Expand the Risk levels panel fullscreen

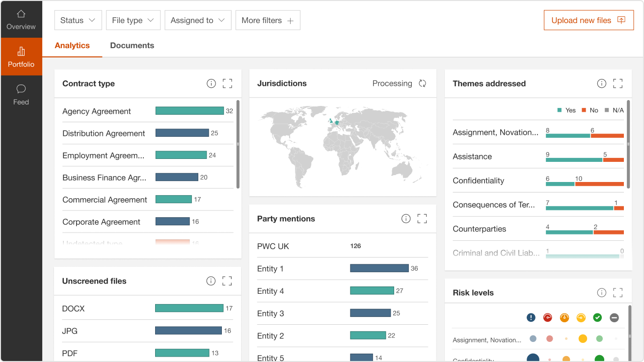617,293
